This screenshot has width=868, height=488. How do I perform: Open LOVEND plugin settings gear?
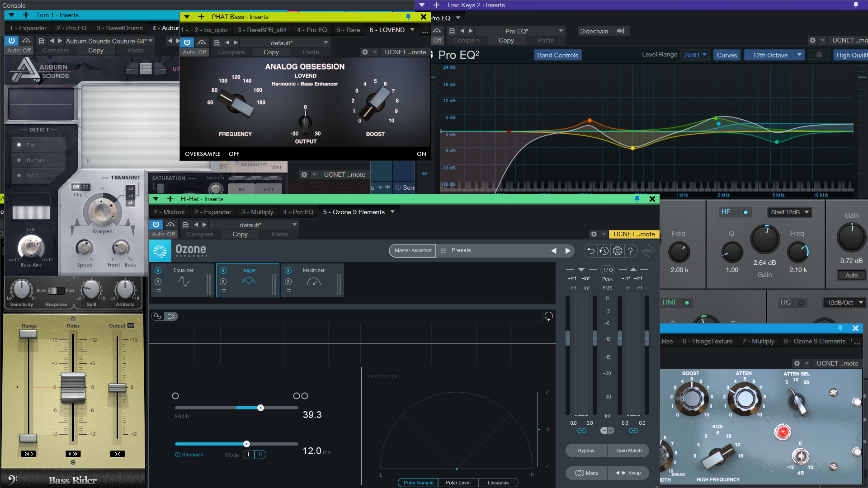[365, 52]
